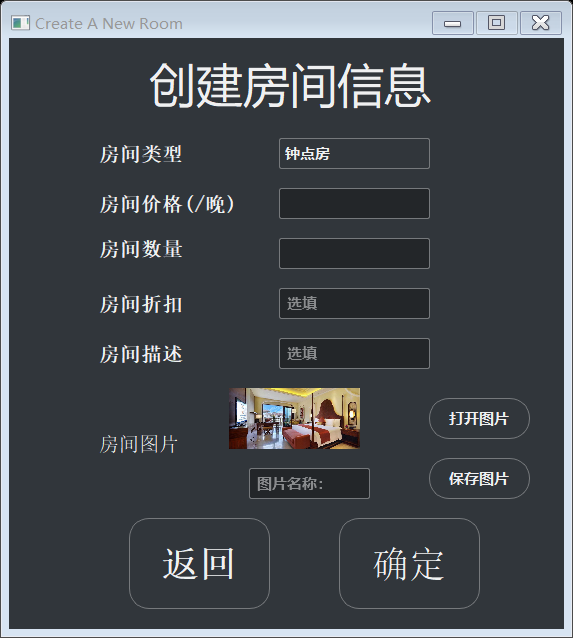
Task: Click the hotel room photo thumbnail
Action: (x=294, y=418)
